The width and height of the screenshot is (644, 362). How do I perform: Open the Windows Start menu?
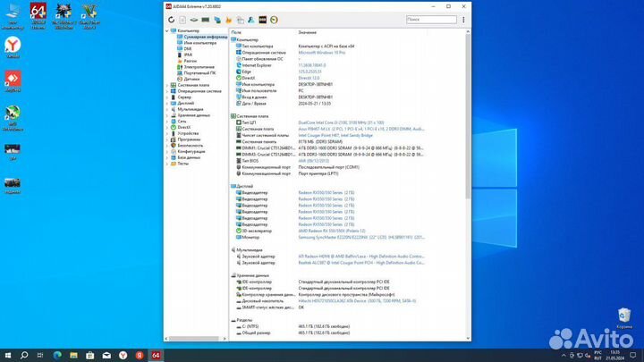pos(8,355)
